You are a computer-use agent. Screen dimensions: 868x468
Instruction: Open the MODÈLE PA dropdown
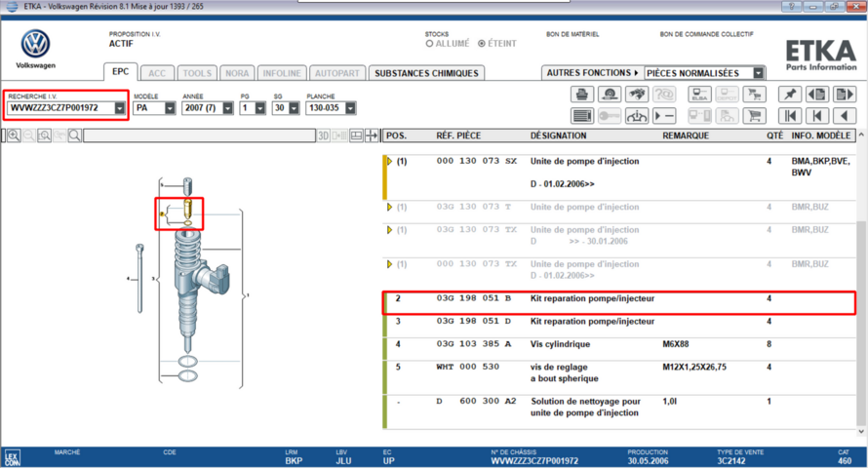click(x=170, y=108)
